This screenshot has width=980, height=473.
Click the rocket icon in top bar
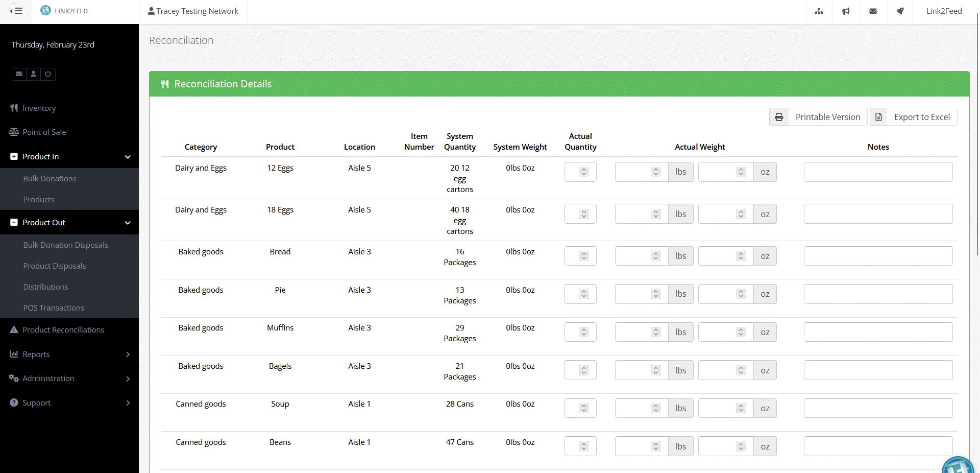pos(900,11)
